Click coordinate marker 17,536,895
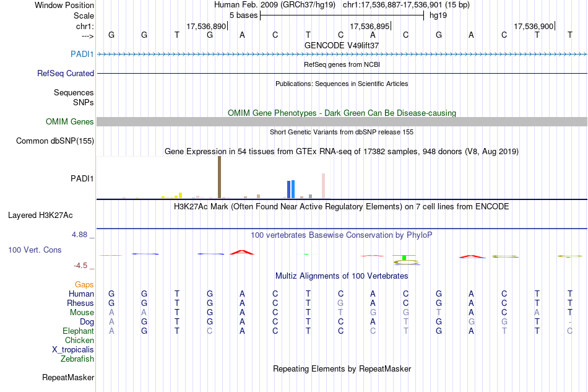The width and height of the screenshot is (588, 392). click(x=370, y=26)
